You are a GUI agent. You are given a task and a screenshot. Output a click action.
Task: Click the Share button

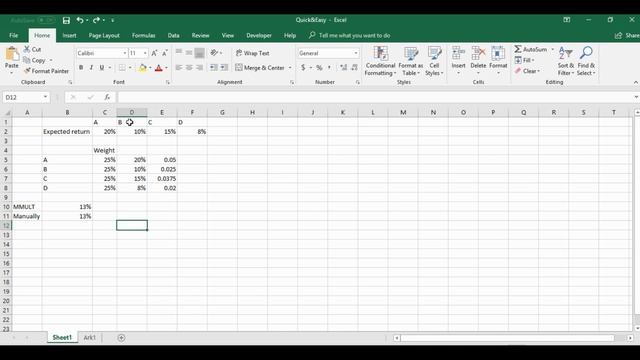[627, 36]
